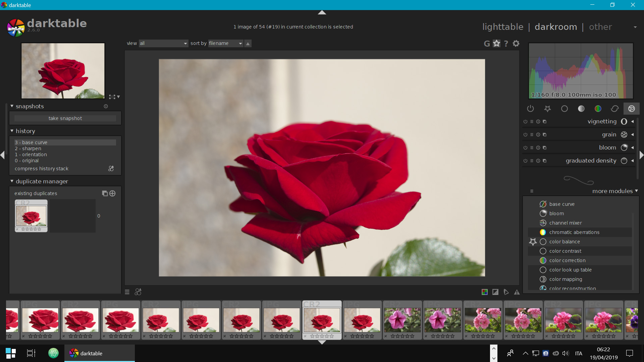The height and width of the screenshot is (362, 644).
Task: Toggle softproofing icon
Action: tap(506, 292)
